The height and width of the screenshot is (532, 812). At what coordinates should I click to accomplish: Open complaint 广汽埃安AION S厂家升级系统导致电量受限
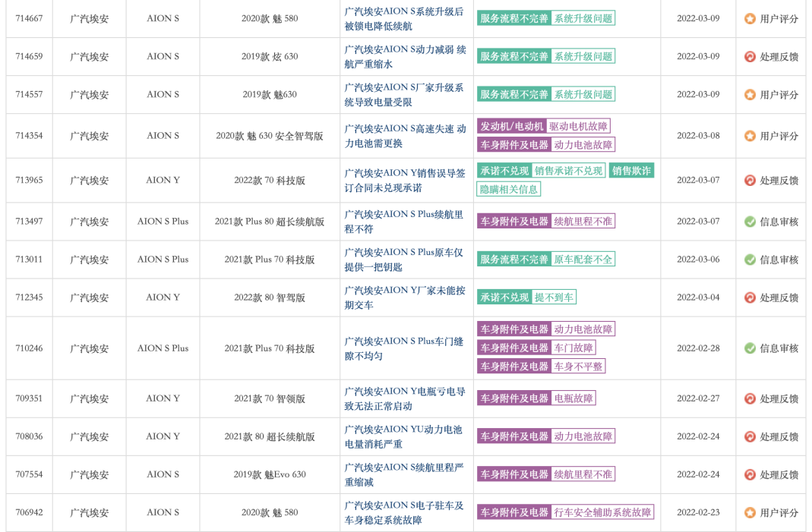coord(404,95)
